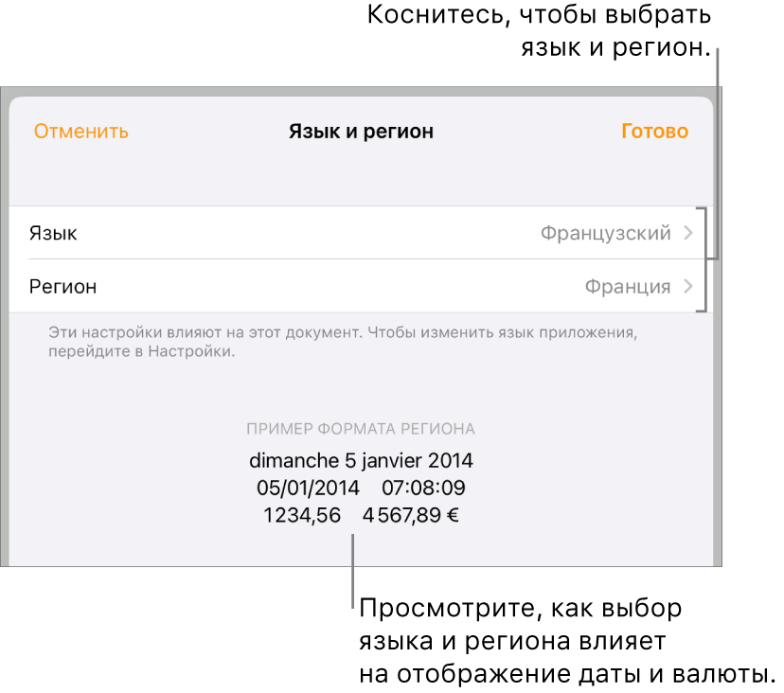Click the long date dimanche 5 janvier 2014
Viewport: 784px width, 693px height.
click(x=361, y=461)
